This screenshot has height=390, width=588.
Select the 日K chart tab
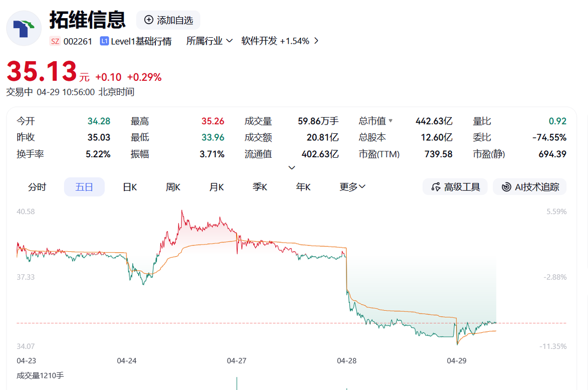coord(129,187)
